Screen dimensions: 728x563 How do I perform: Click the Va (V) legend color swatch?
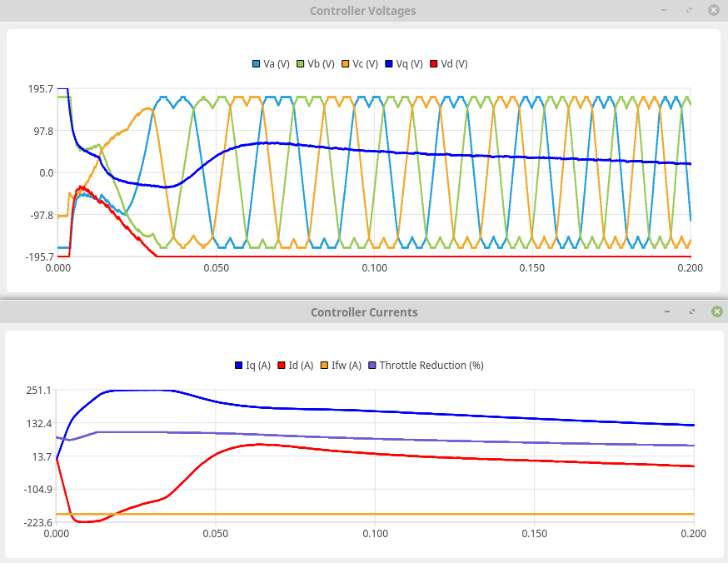tap(257, 64)
